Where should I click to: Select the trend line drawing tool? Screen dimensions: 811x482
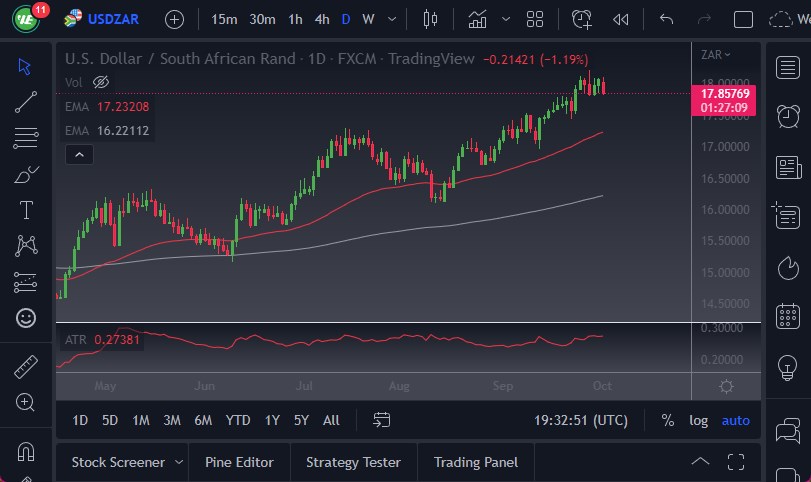[26, 101]
